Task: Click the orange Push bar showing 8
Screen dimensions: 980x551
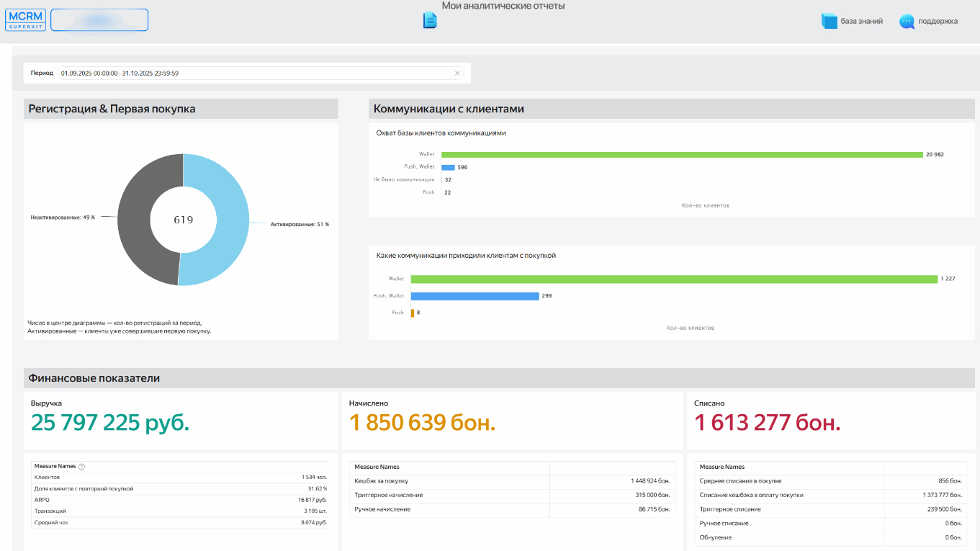Action: (x=413, y=313)
